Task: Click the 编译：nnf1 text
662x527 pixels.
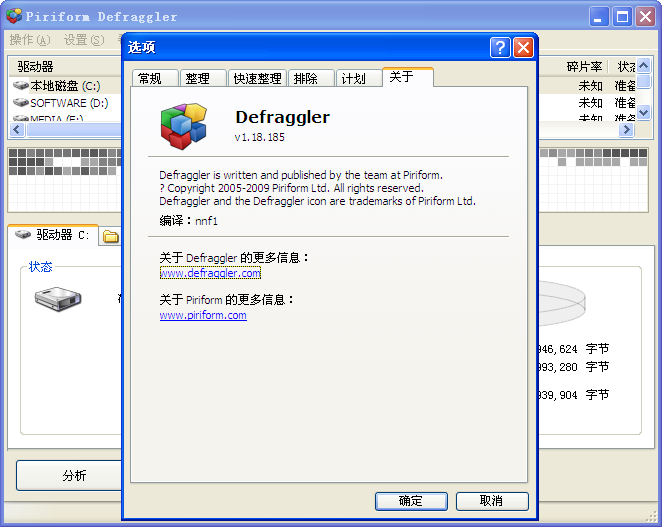Action: tap(188, 220)
